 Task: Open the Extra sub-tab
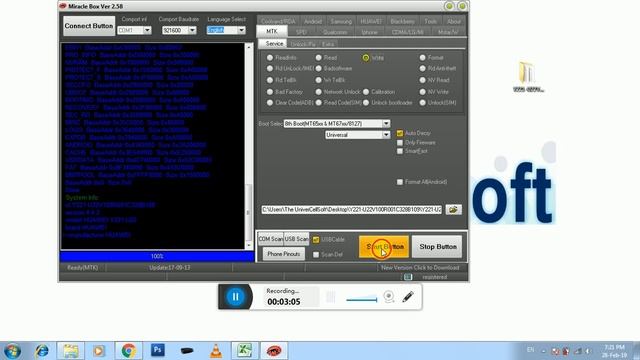pyautogui.click(x=328, y=44)
